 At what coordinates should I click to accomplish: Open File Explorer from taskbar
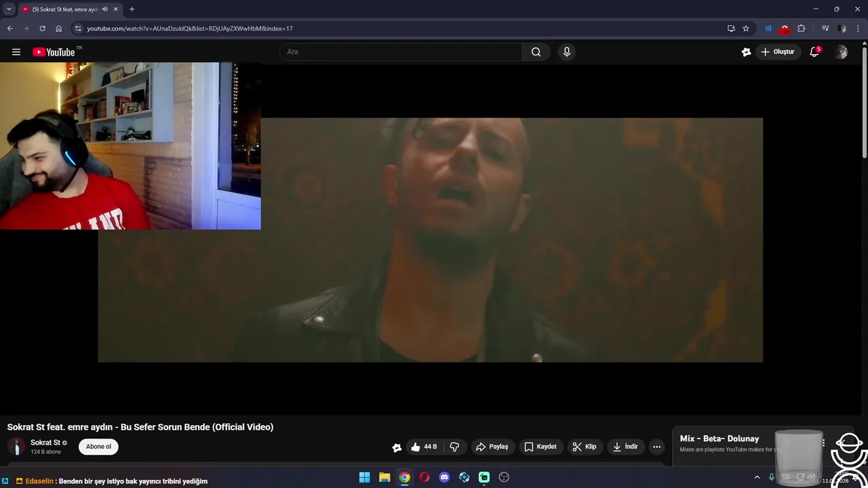(384, 477)
